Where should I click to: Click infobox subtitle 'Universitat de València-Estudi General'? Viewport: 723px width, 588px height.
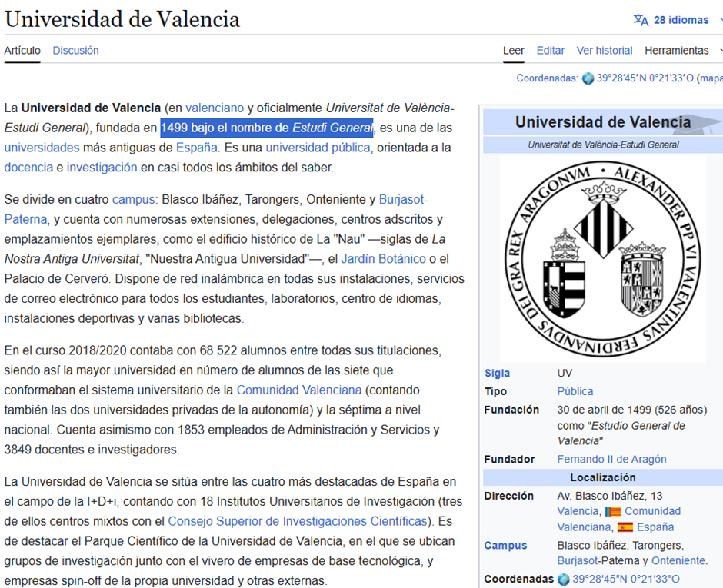(x=603, y=145)
